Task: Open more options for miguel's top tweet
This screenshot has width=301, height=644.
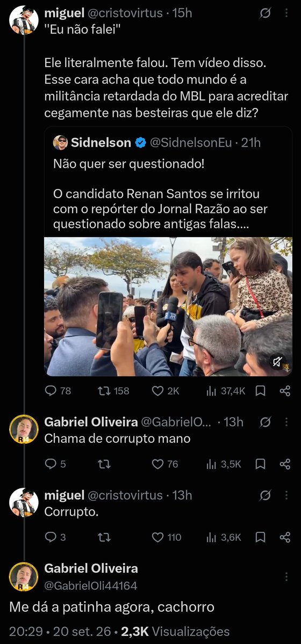Action: (285, 13)
